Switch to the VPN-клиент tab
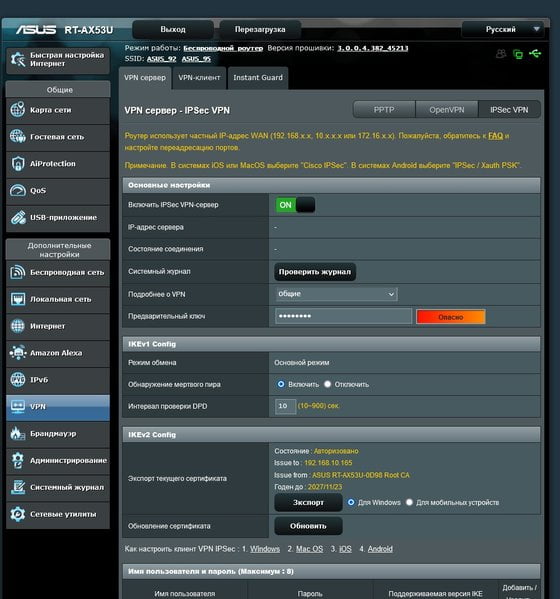The image size is (560, 599). click(199, 78)
